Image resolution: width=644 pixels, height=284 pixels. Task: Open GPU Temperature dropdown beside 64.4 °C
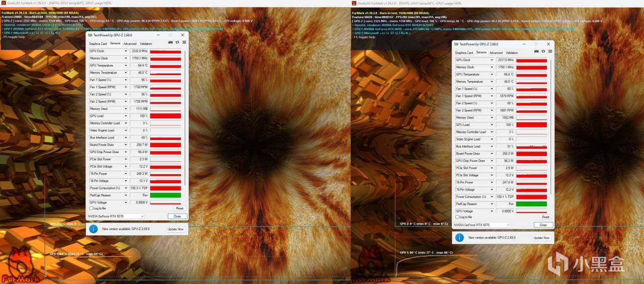click(126, 65)
